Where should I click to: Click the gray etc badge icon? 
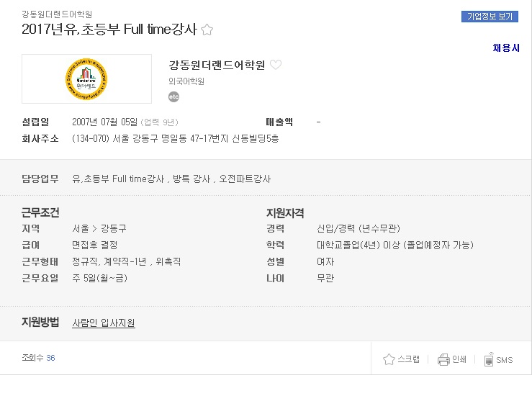tap(173, 96)
